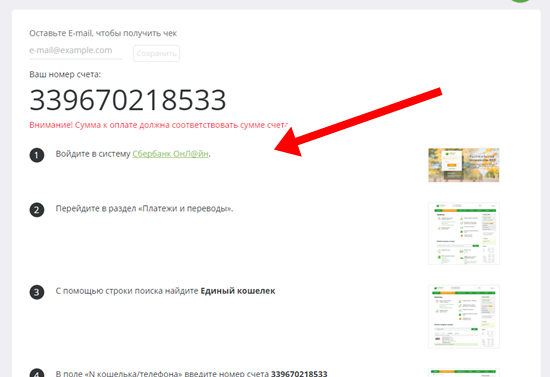
Task: Click the Сохранить button
Action: pyautogui.click(x=156, y=53)
